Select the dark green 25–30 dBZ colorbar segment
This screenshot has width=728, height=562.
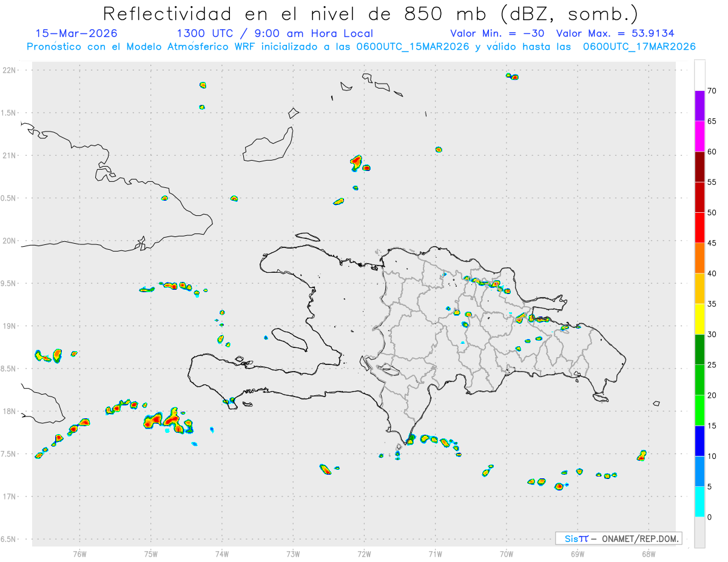[x=699, y=349]
